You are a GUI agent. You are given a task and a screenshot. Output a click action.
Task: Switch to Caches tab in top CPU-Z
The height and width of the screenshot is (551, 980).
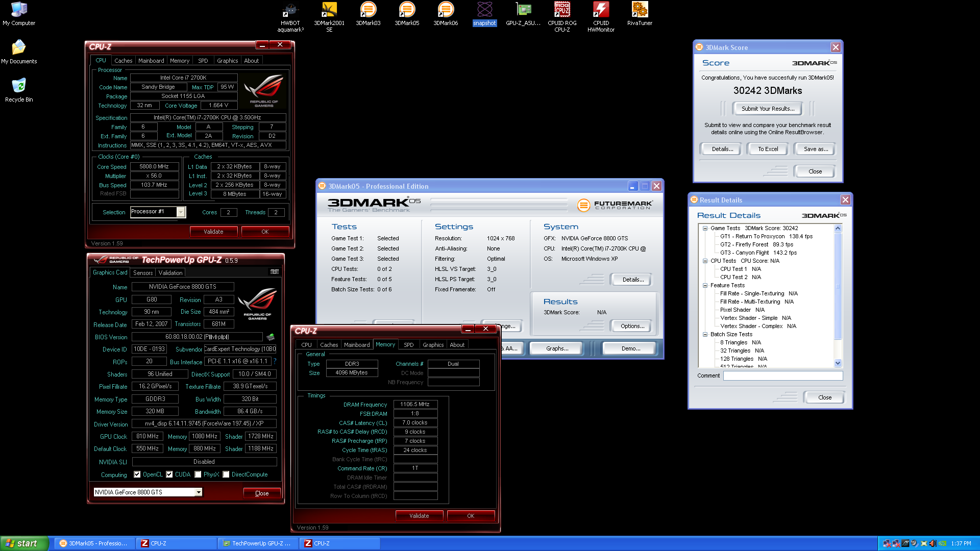[x=123, y=61]
